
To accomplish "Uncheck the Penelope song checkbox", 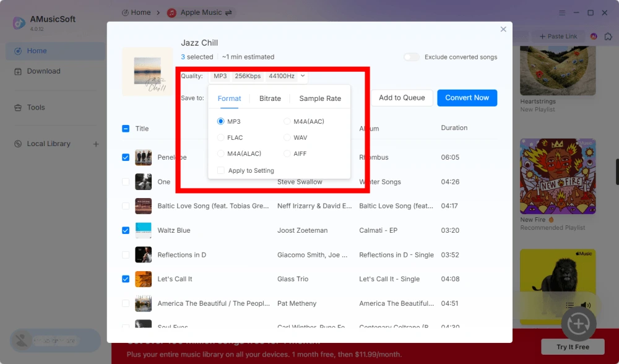I will pos(126,157).
